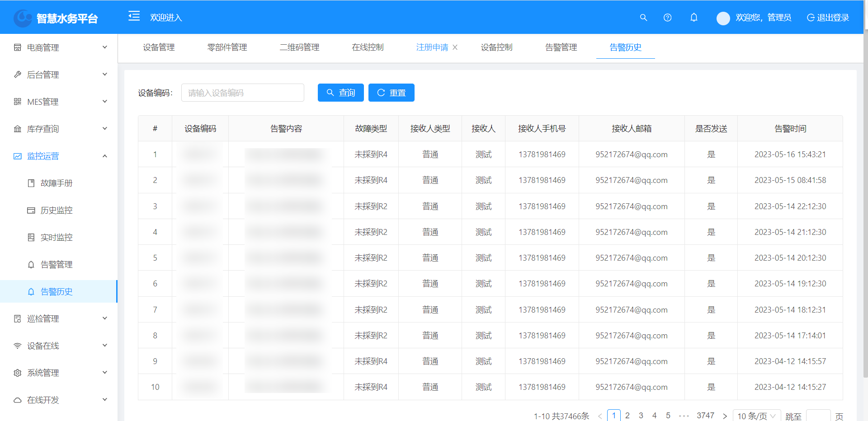Collapse the 监控运营 menu chevron
This screenshot has height=421, width=868.
[x=105, y=156]
